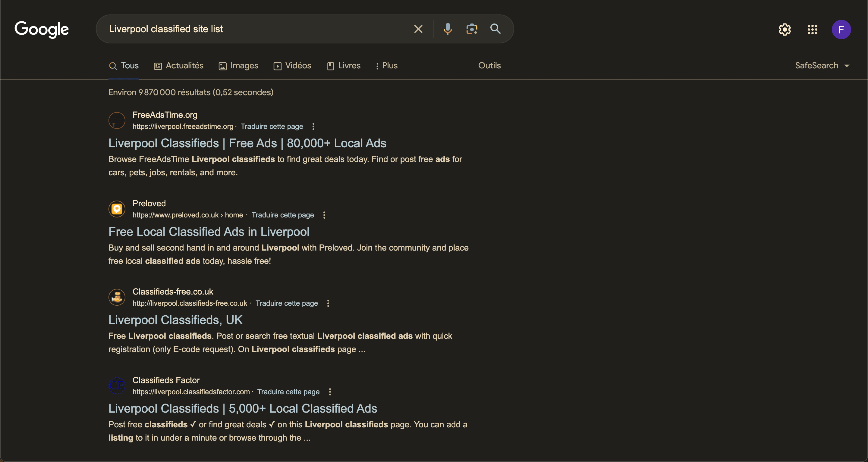Switch to the Livres tab
This screenshot has width=868, height=462.
coord(343,66)
